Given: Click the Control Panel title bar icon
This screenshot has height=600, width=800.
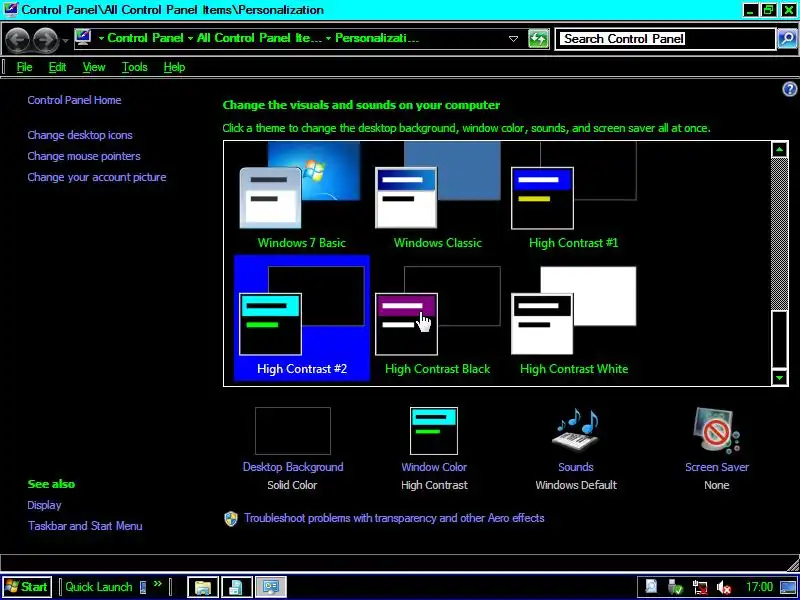Looking at the screenshot, I should click(10, 9).
